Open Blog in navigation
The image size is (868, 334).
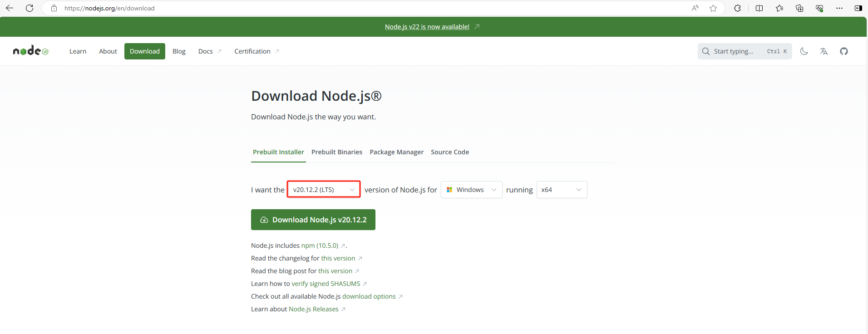(179, 51)
